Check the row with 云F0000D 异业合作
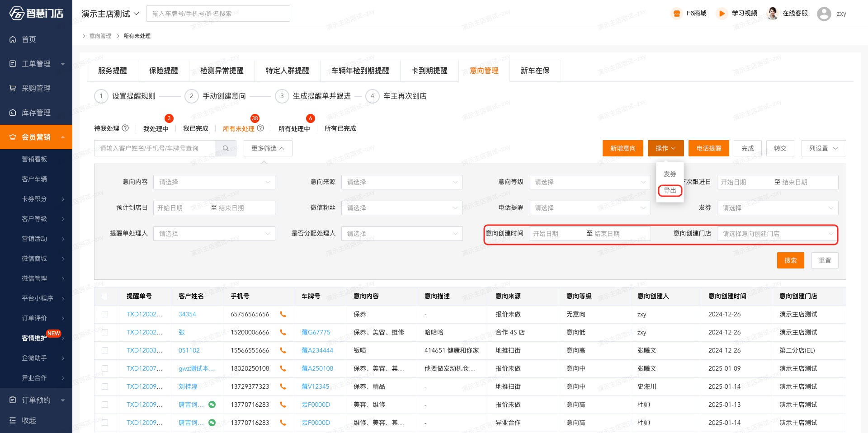868x433 pixels. click(x=105, y=423)
